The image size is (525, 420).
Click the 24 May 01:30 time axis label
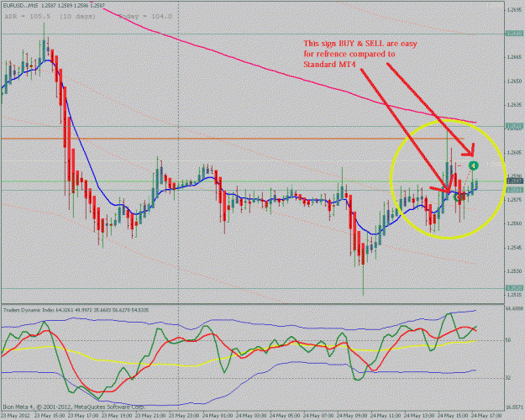(x=218, y=416)
